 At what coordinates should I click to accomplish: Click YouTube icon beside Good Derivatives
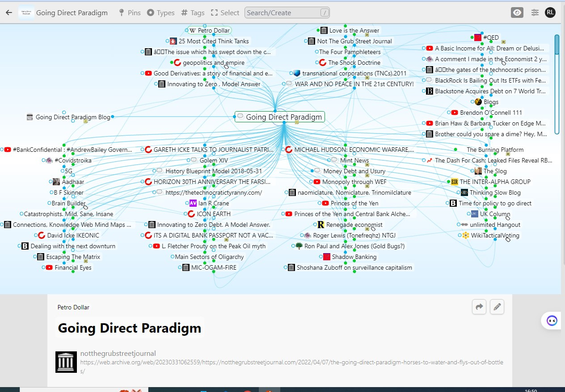148,73
